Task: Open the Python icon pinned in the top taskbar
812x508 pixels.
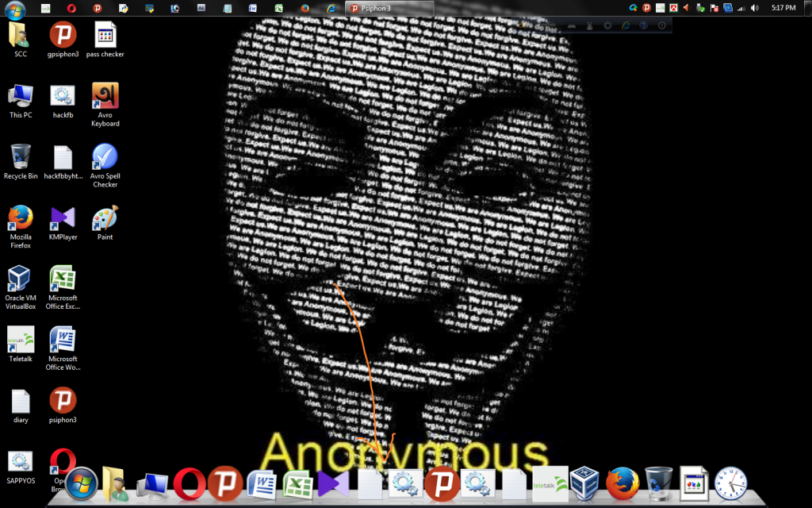Action: tap(123, 8)
